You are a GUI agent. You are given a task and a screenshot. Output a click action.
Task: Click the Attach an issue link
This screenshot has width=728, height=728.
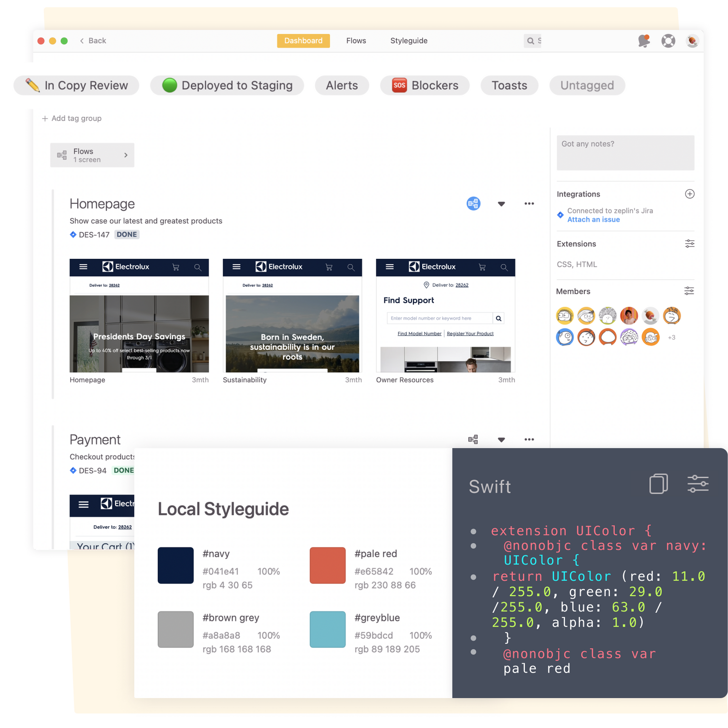pos(593,219)
